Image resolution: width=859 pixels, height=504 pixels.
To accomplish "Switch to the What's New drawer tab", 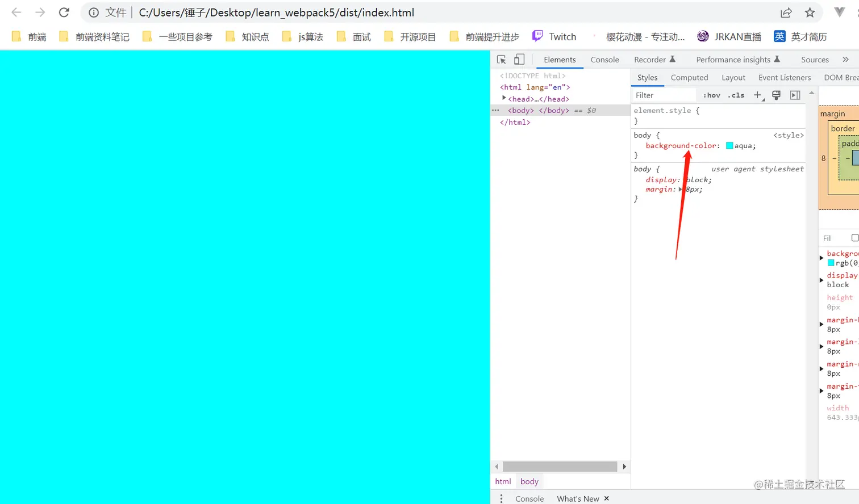I will pyautogui.click(x=578, y=498).
